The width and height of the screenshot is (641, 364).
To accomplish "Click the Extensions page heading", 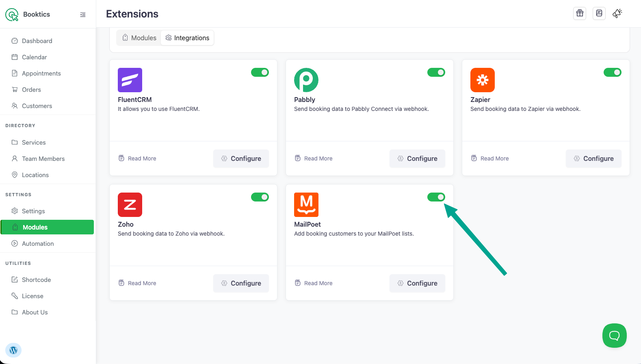I will pyautogui.click(x=132, y=14).
